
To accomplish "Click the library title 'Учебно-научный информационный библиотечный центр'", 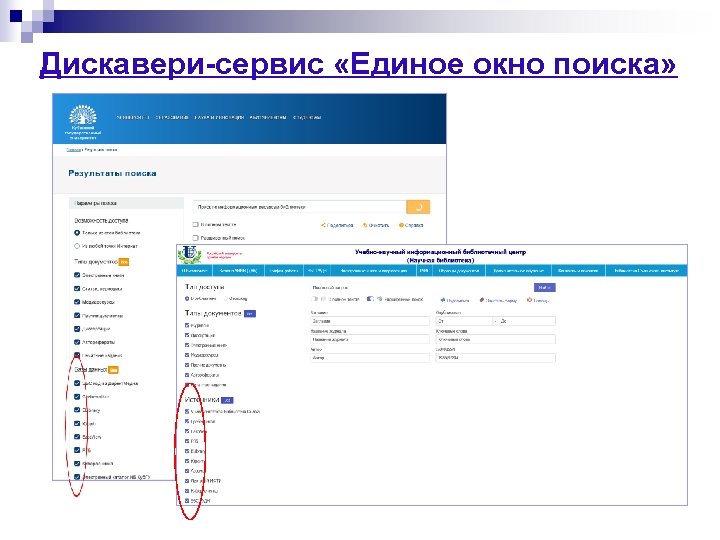I will pos(440,252).
